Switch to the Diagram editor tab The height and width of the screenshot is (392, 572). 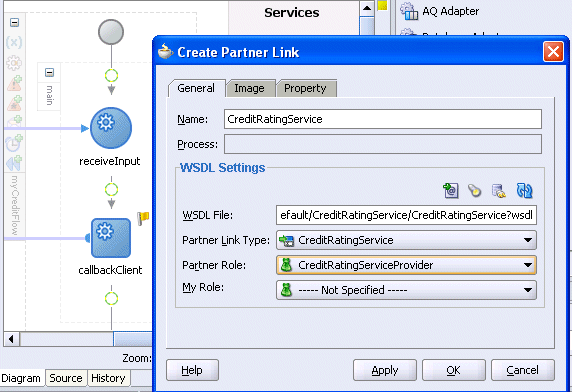[x=21, y=378]
